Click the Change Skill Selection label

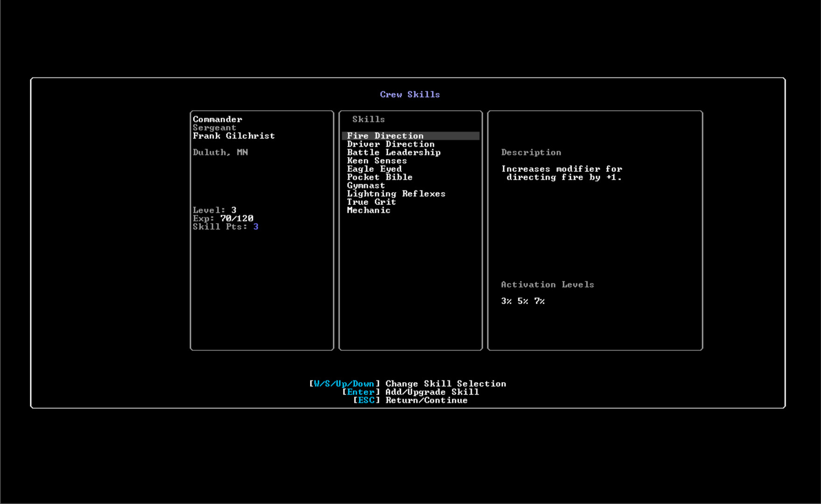pos(446,384)
